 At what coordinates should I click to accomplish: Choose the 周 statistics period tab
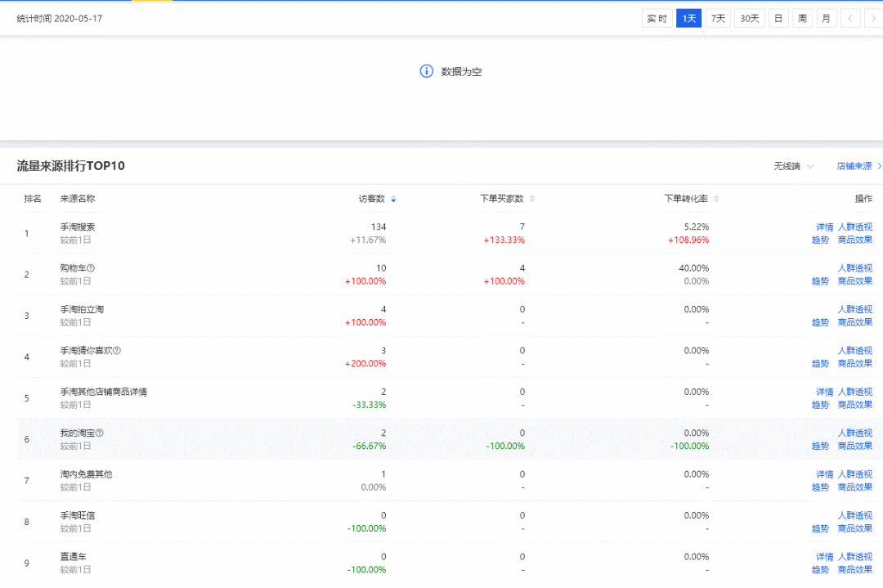[x=802, y=18]
